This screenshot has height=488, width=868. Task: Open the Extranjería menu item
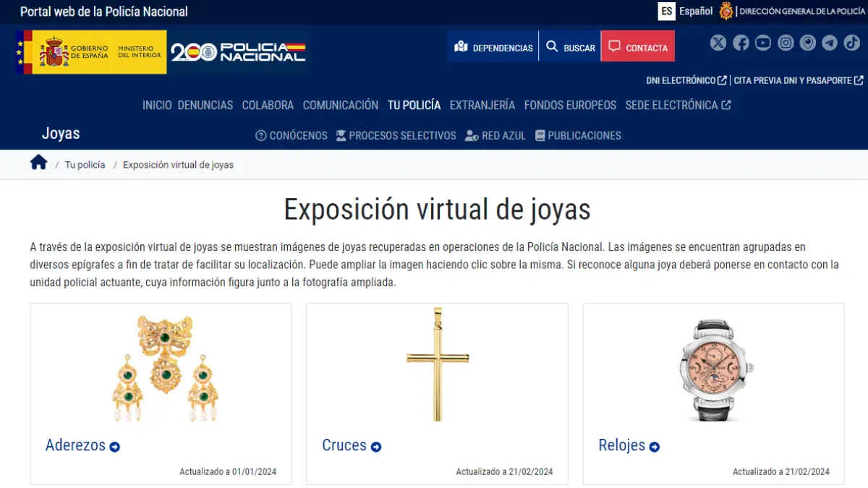[x=482, y=105]
